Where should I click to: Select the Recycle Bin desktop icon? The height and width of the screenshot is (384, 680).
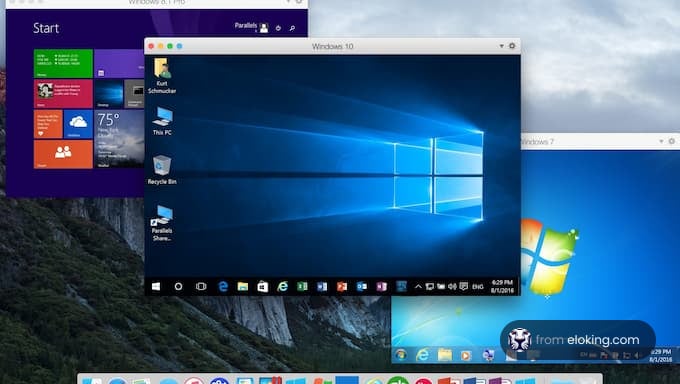point(162,170)
